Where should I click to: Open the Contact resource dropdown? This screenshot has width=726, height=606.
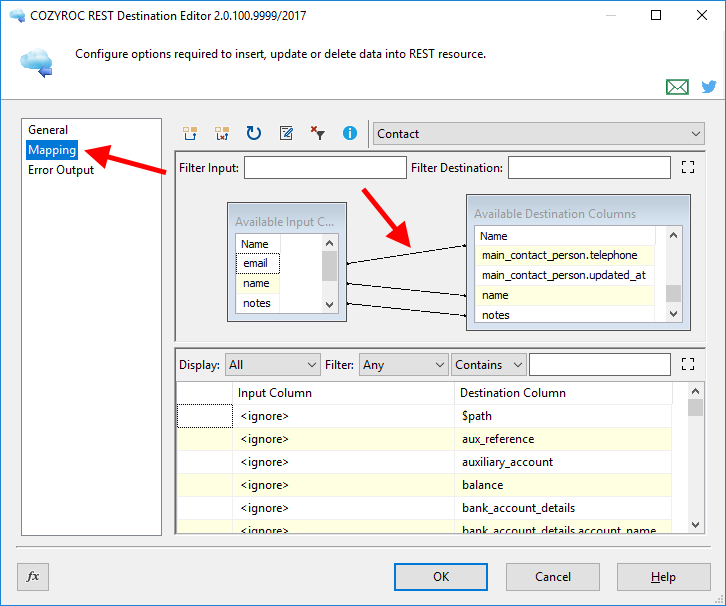[538, 134]
